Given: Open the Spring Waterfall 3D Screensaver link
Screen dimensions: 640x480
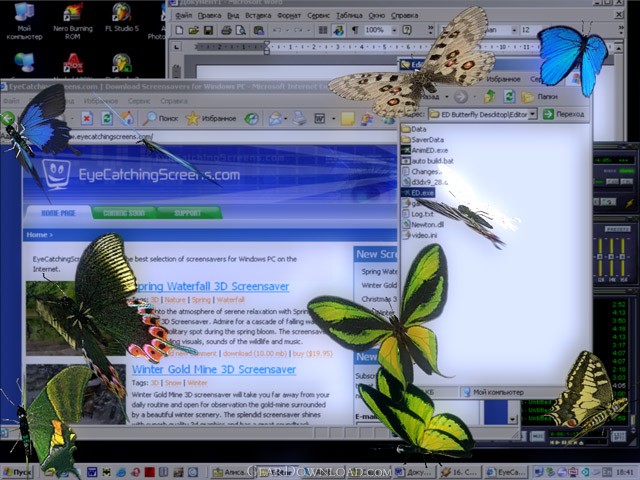Looking at the screenshot, I should point(212,287).
